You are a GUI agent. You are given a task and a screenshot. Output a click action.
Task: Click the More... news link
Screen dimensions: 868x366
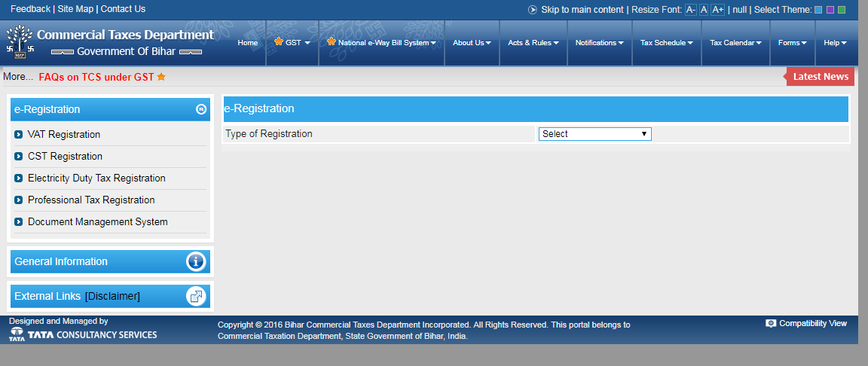point(18,77)
